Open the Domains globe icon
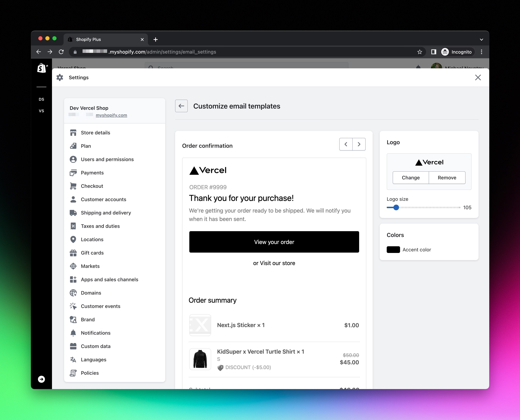520x420 pixels. point(73,293)
